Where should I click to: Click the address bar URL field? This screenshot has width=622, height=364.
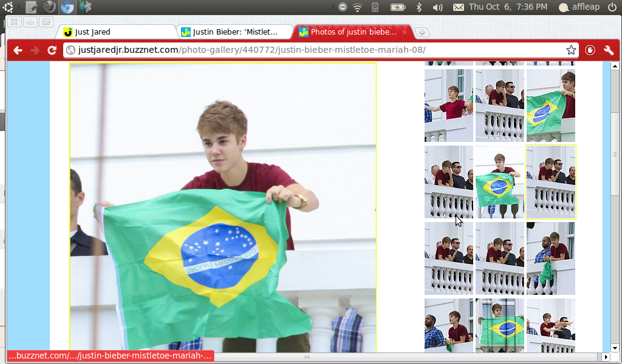click(x=321, y=50)
